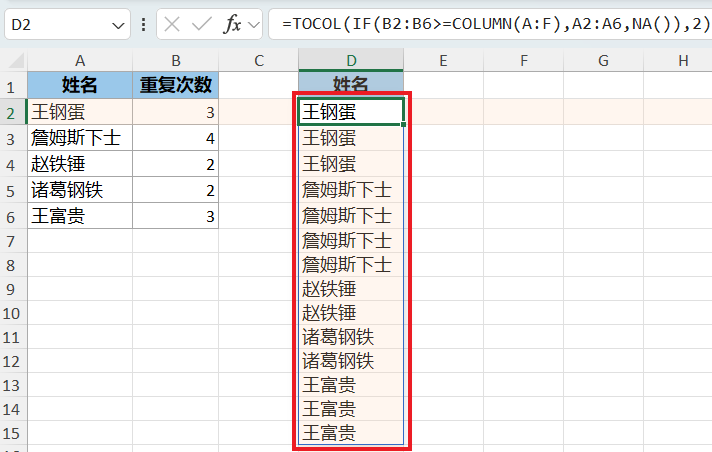
Task: Select column G header
Action: (x=603, y=60)
